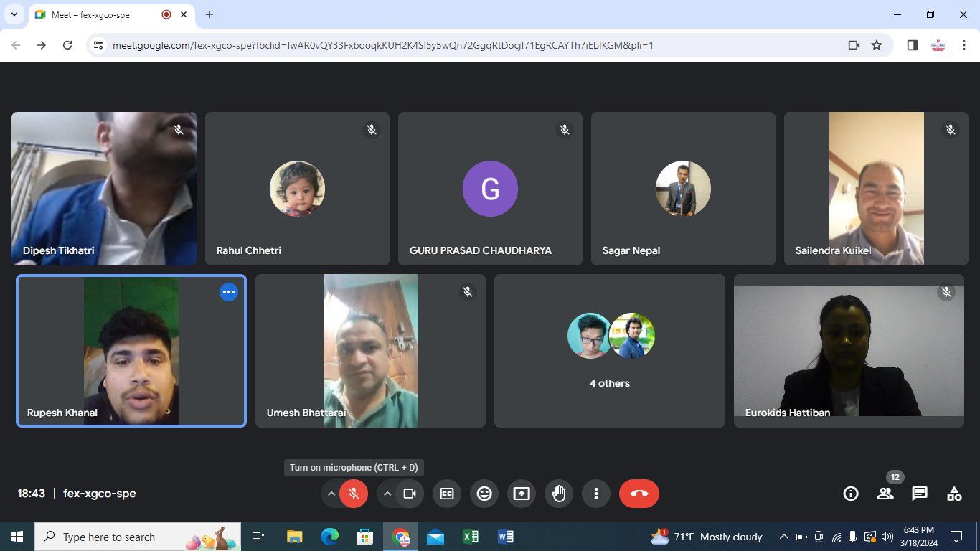Open the chat with everyone panel
This screenshot has width=980, height=551.
point(920,494)
